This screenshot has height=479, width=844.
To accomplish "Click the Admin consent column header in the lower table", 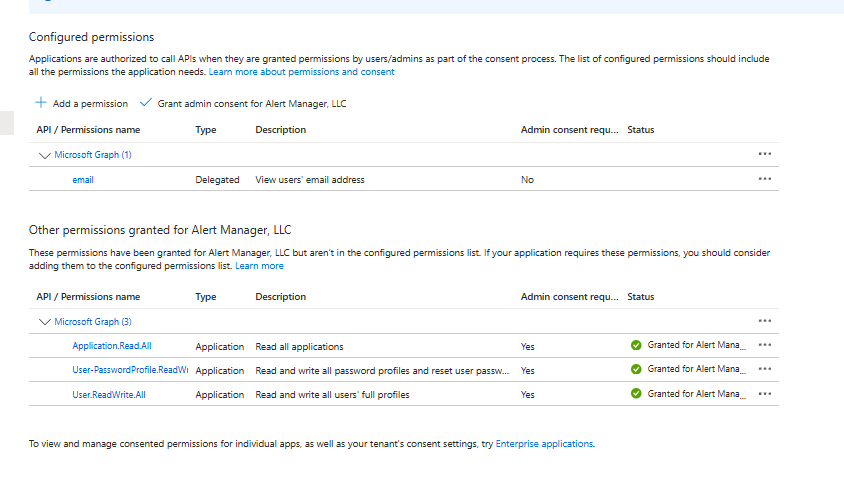I will pyautogui.click(x=569, y=297).
